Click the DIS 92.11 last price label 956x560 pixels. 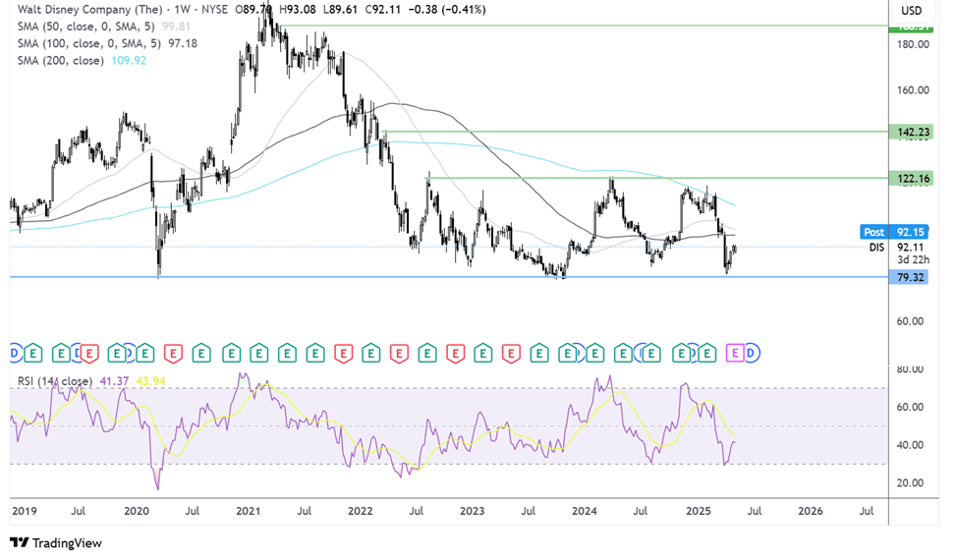tap(896, 248)
